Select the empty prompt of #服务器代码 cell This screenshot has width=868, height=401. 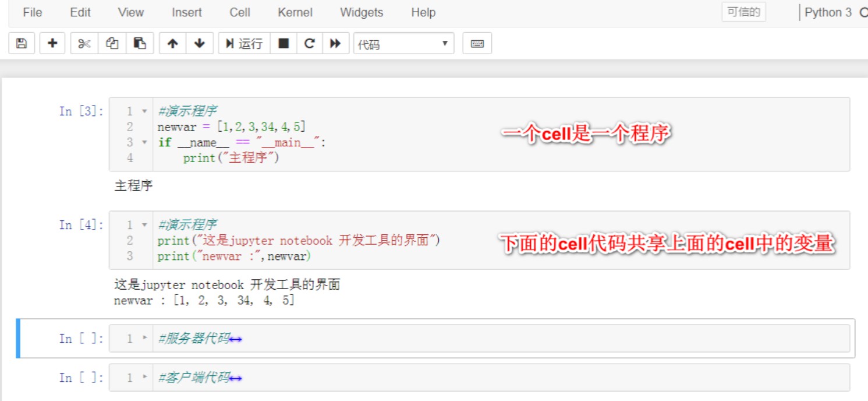pos(82,338)
